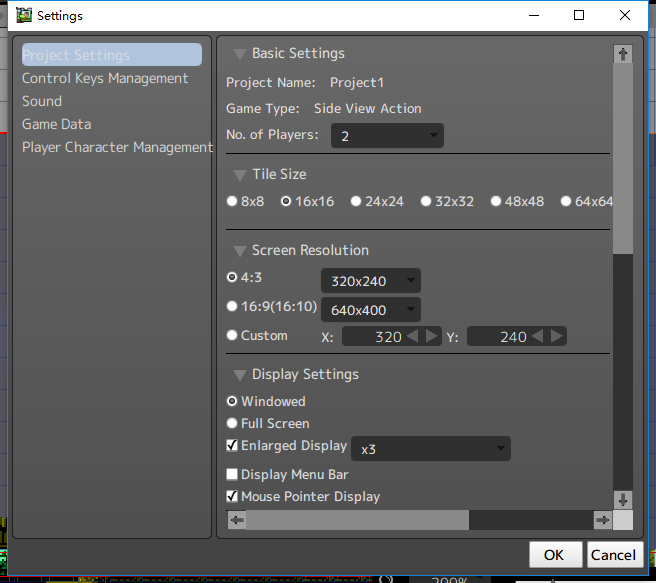Open Control Keys Management settings
This screenshot has height=583, width=656.
[105, 78]
